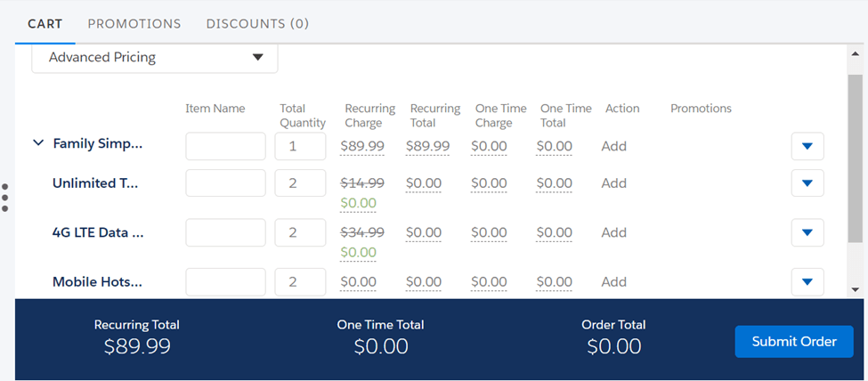Select the quantity field for Mobile Hots...
The height and width of the screenshot is (381, 868).
[x=300, y=282]
